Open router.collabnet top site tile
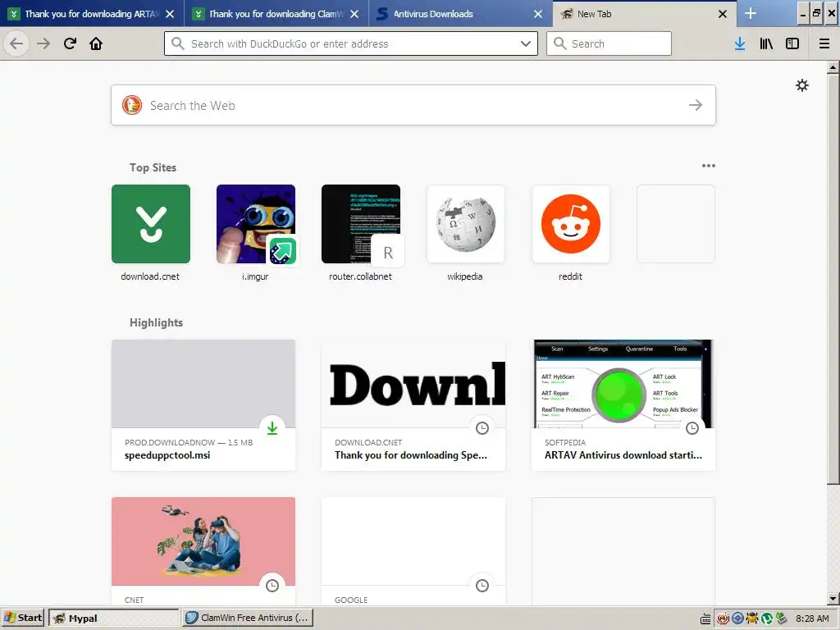The height and width of the screenshot is (630, 840). coord(361,224)
